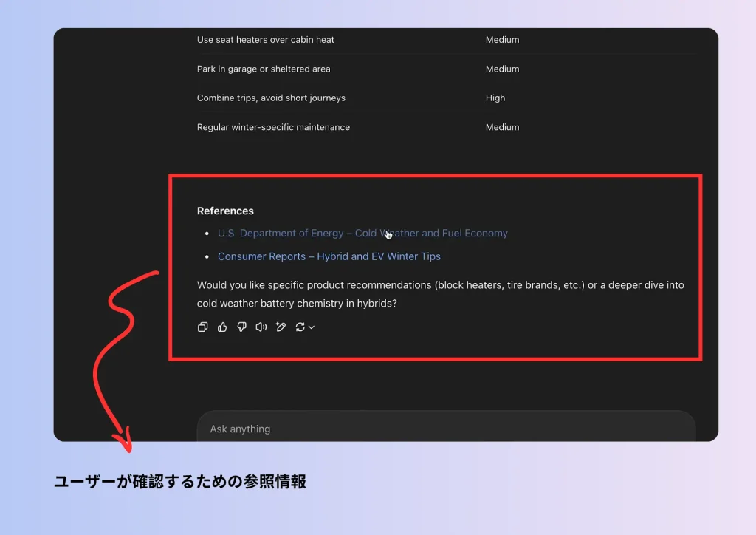Click the edit pencil icon below the response

point(281,327)
